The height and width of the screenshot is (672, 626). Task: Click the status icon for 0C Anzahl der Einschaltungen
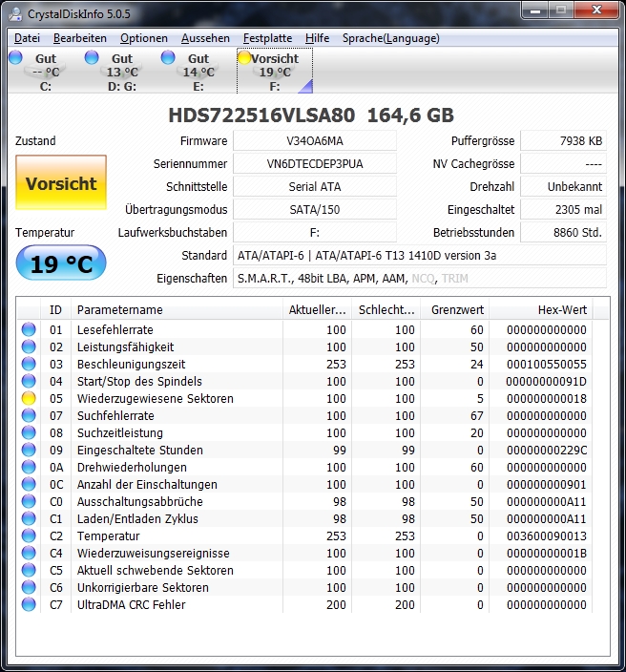click(29, 484)
